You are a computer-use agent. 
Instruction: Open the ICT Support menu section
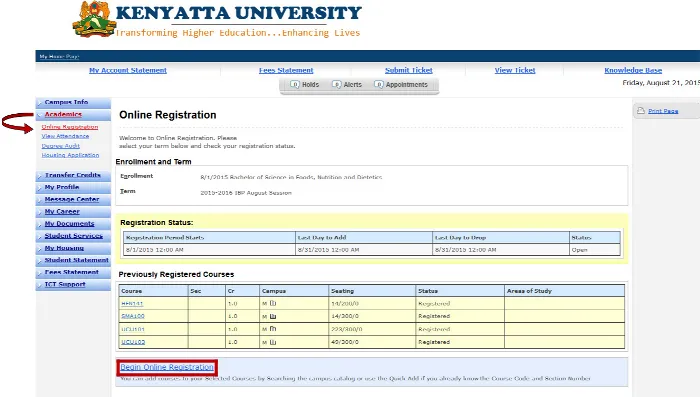point(65,284)
